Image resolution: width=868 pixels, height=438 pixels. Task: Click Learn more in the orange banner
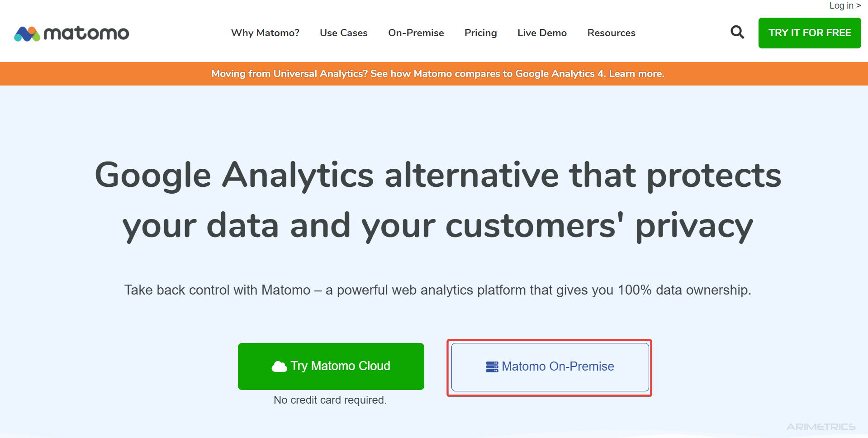click(x=636, y=73)
